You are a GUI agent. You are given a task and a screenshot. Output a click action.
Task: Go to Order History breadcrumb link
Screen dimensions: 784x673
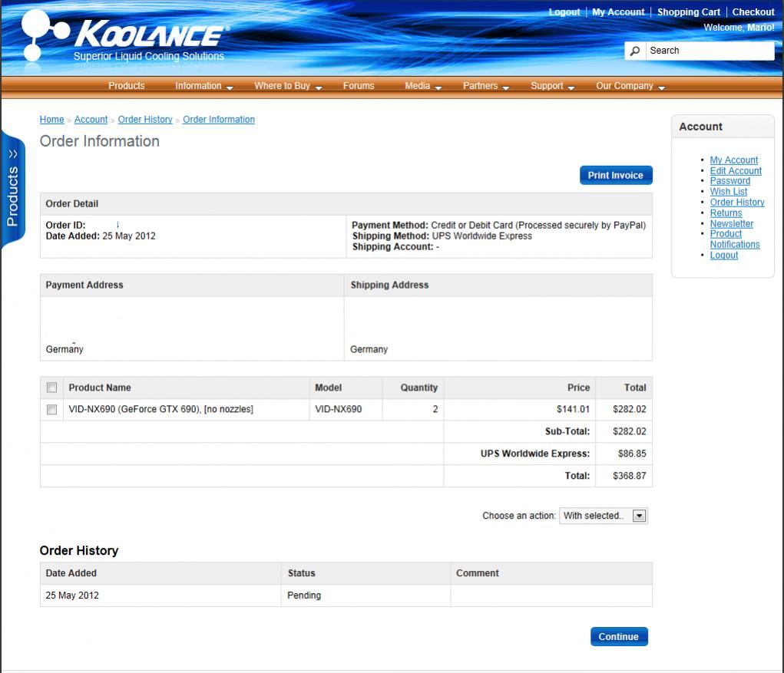click(145, 120)
